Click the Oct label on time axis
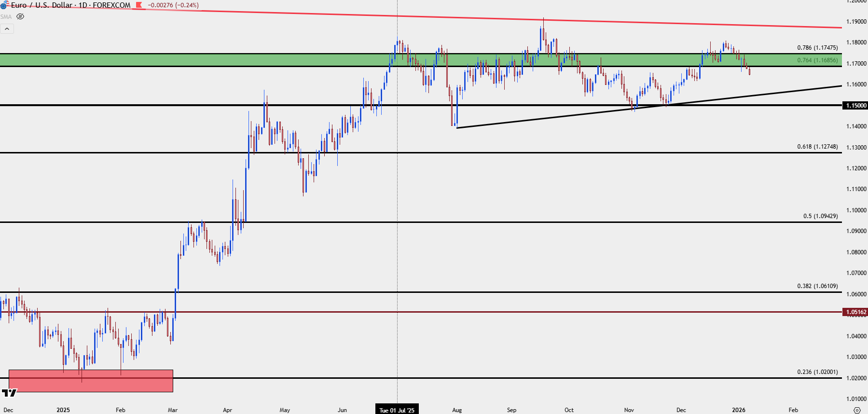Viewport: 868px width, 414px height. 569,410
